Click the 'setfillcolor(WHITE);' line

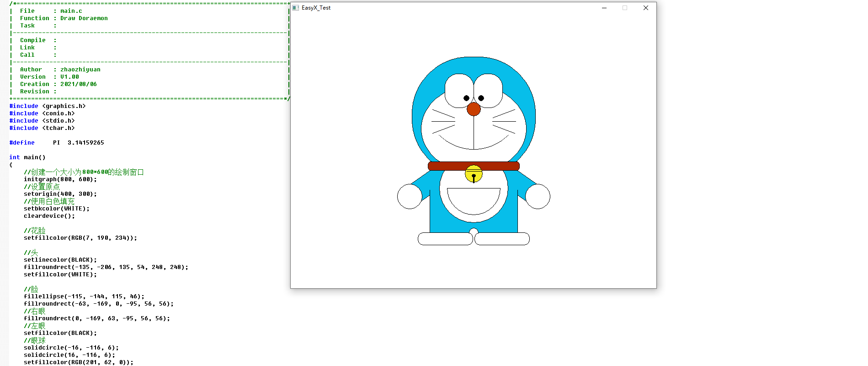click(60, 274)
